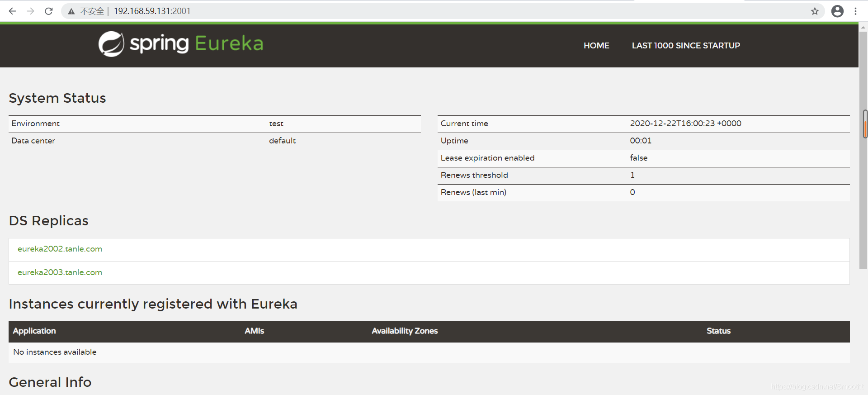
Task: Click the 'DS Replicas' heading
Action: (x=49, y=221)
